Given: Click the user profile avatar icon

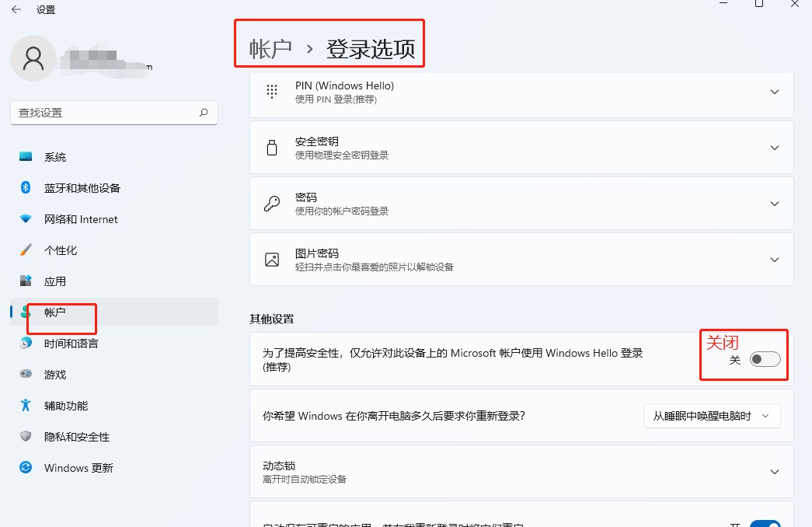Looking at the screenshot, I should point(33,58).
